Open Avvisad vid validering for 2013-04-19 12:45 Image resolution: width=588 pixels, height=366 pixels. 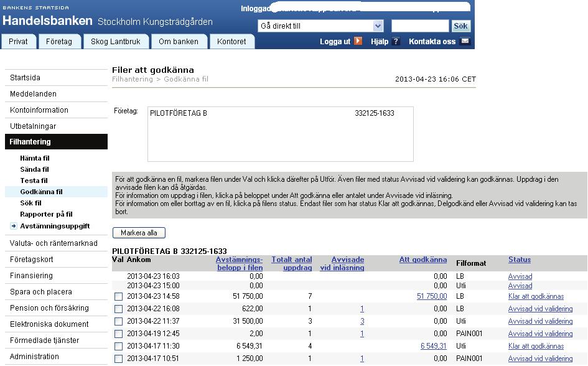click(540, 334)
